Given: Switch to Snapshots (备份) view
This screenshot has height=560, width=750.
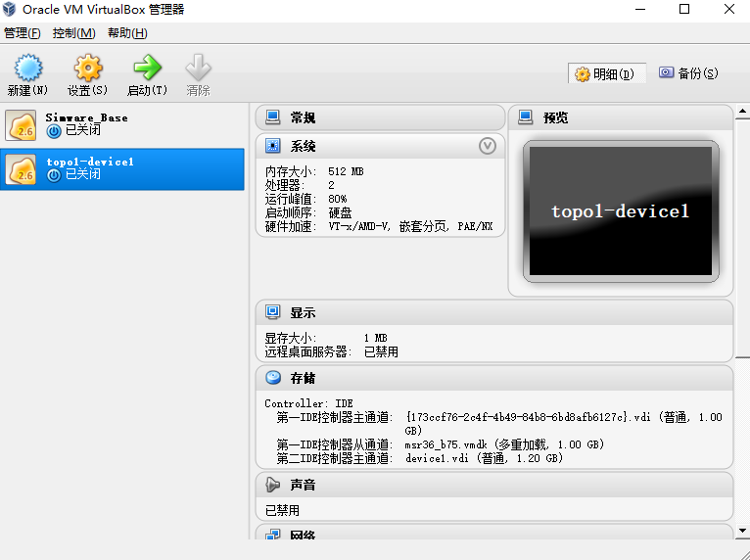Looking at the screenshot, I should point(688,73).
